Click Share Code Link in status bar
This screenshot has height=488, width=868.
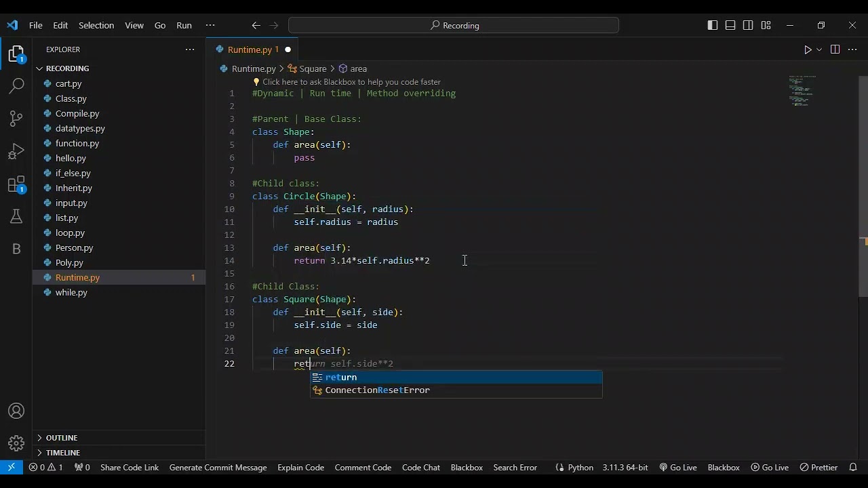click(x=130, y=467)
